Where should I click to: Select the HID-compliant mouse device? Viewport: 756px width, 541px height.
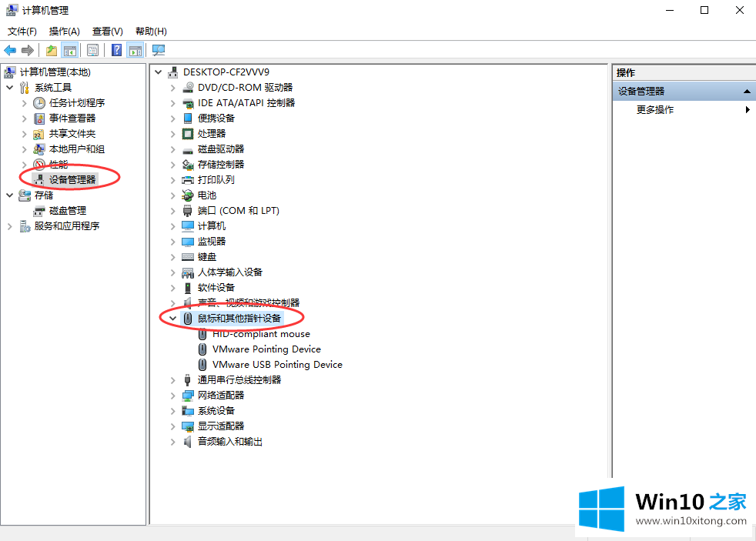261,334
